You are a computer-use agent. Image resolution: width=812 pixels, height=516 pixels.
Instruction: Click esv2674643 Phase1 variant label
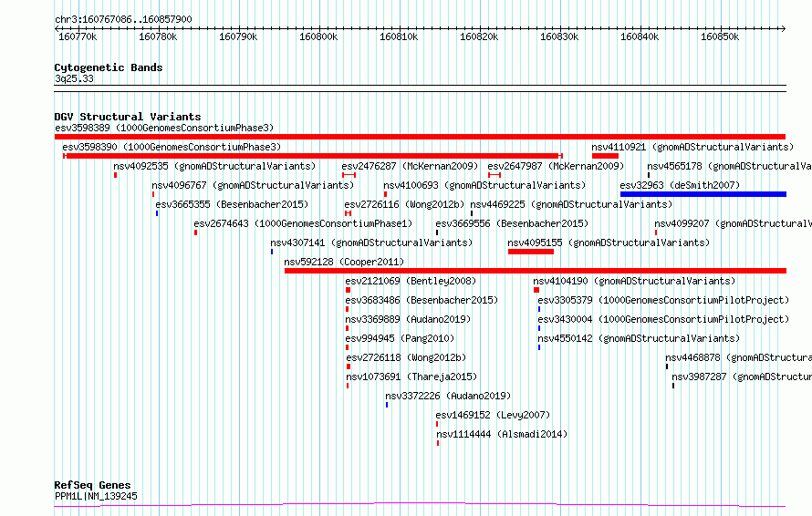303,223
